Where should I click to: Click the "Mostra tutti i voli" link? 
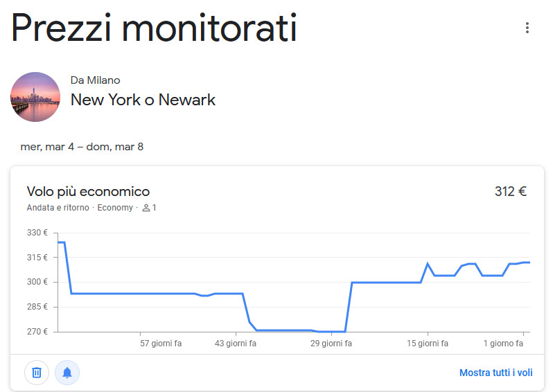495,373
